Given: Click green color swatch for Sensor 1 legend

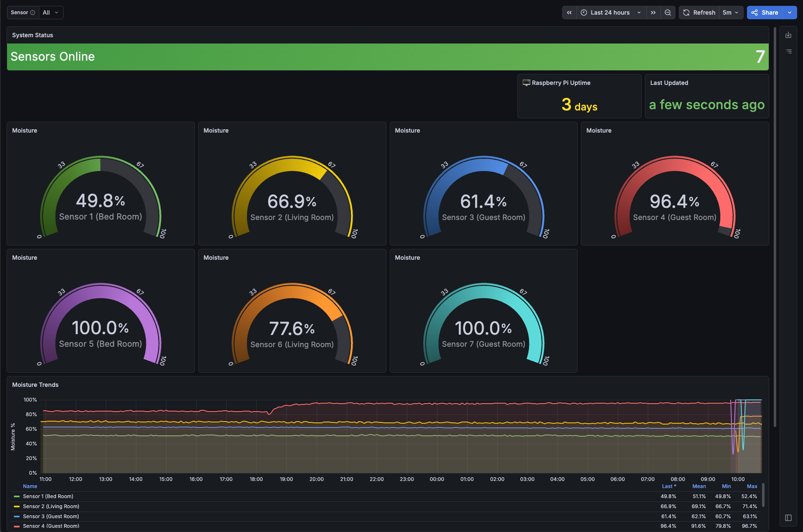Looking at the screenshot, I should (x=17, y=496).
